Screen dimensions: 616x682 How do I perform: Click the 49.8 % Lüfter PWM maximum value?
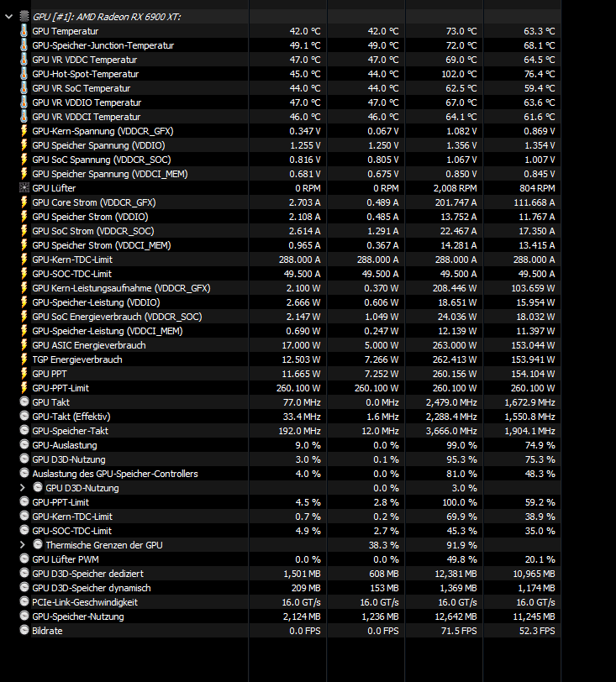tap(461, 559)
